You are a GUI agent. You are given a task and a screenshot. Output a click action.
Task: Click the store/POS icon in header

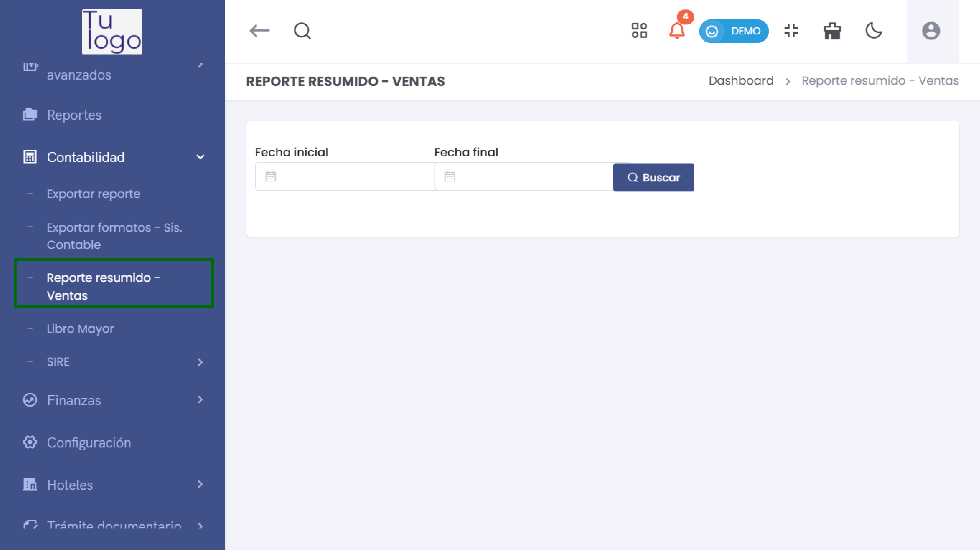click(832, 31)
